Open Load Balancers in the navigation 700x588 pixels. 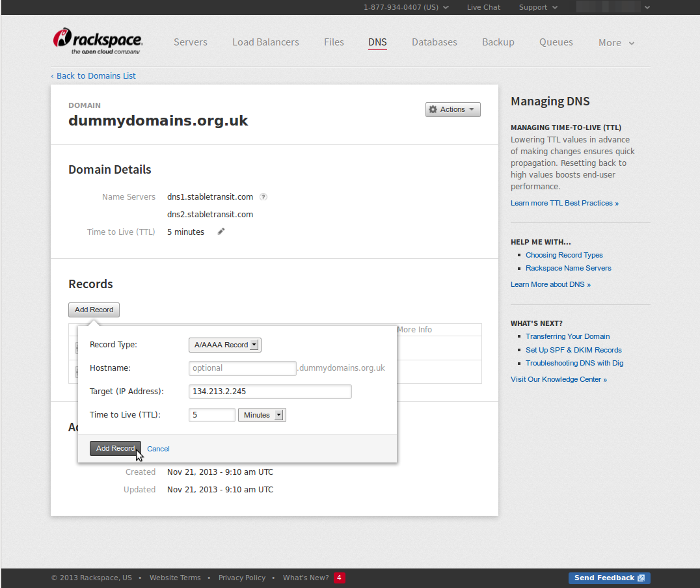(265, 42)
